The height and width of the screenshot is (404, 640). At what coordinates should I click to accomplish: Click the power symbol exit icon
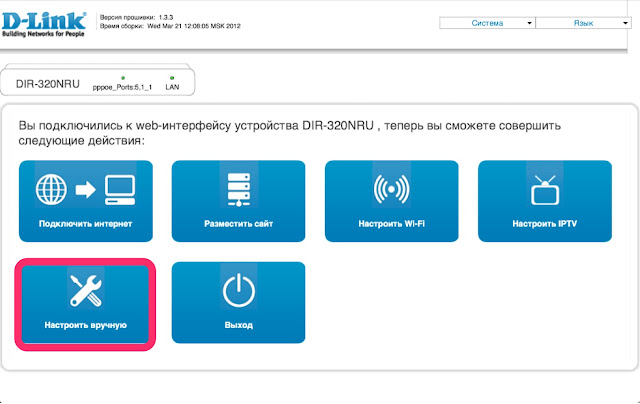pos(239,291)
